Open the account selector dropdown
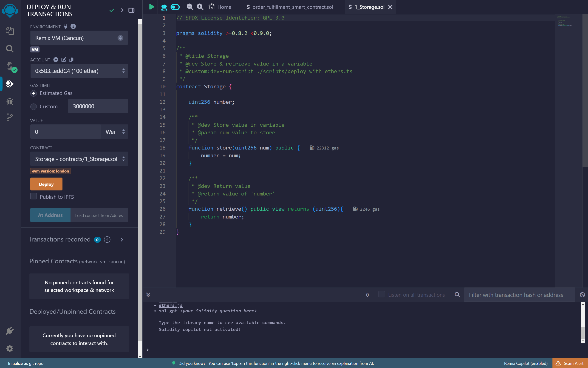The image size is (588, 368). click(79, 71)
